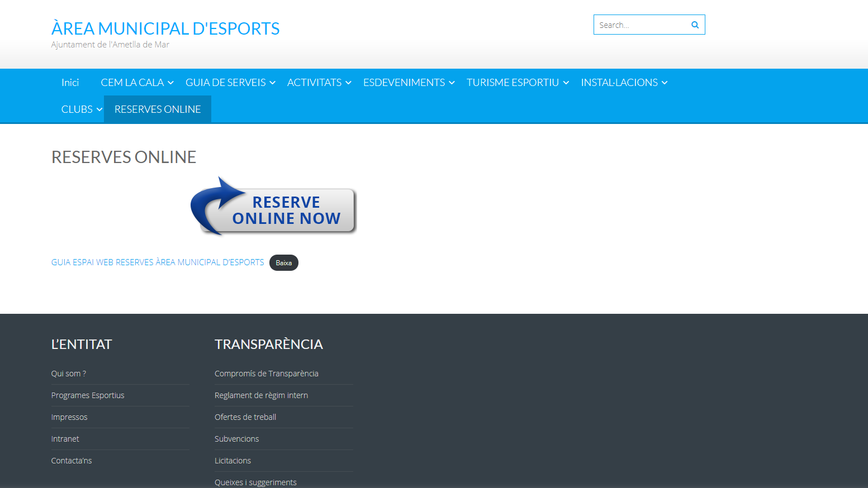Click the TRANSPARÈNCIA footer heading
Image resolution: width=868 pixels, height=488 pixels.
pos(269,345)
